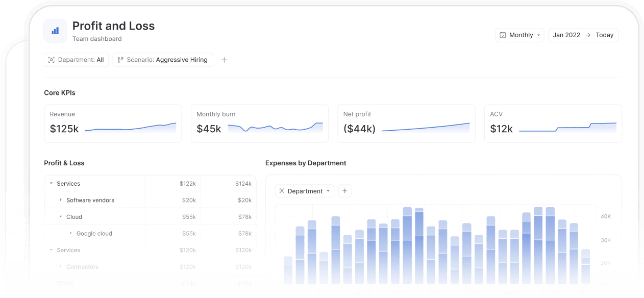Viewport: 644px width, 298px height.
Task: Click the ACV sparkline chart
Action: click(567, 128)
